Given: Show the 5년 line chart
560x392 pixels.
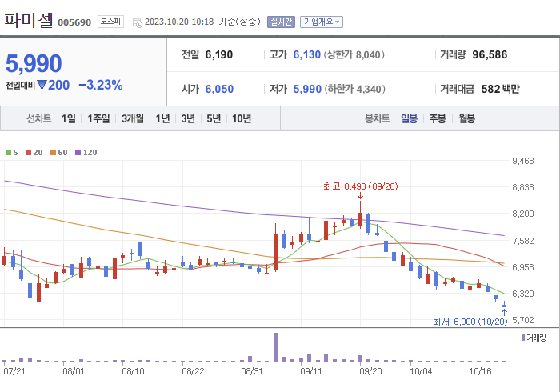Looking at the screenshot, I should tap(214, 118).
